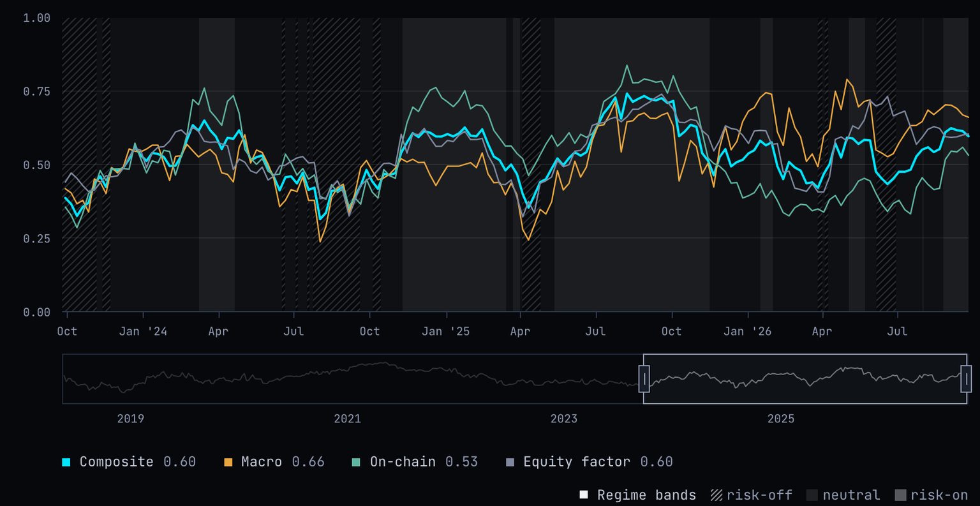Click the left range selector handle
Image resolution: width=980 pixels, height=506 pixels.
click(644, 379)
